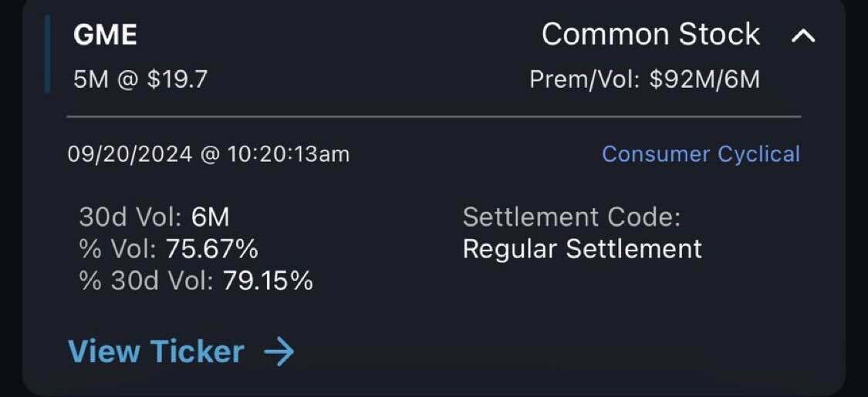Screen dimensions: 868x397
Task: Select the Regular Settlement value
Action: pos(582,249)
